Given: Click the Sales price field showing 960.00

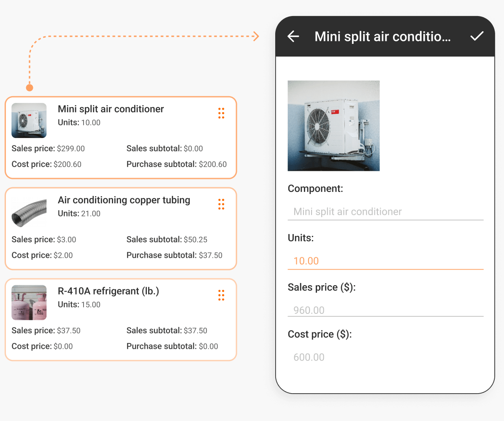Looking at the screenshot, I should click(x=385, y=310).
